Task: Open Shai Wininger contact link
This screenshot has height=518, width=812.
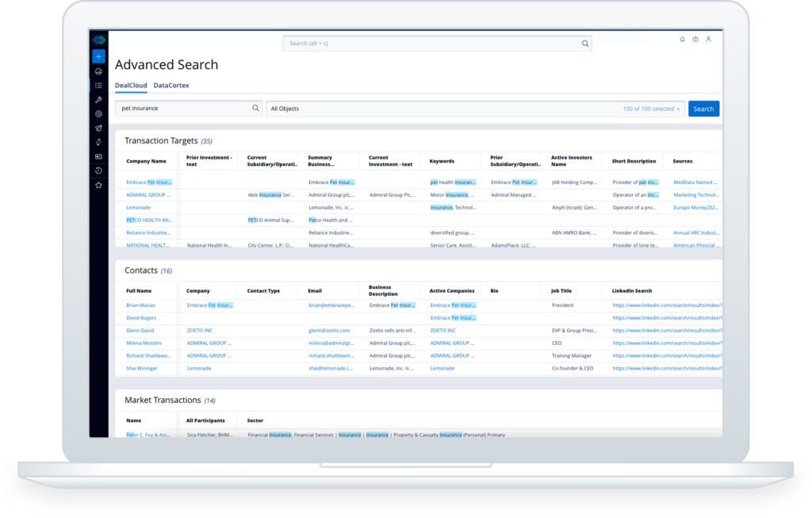Action: [142, 368]
